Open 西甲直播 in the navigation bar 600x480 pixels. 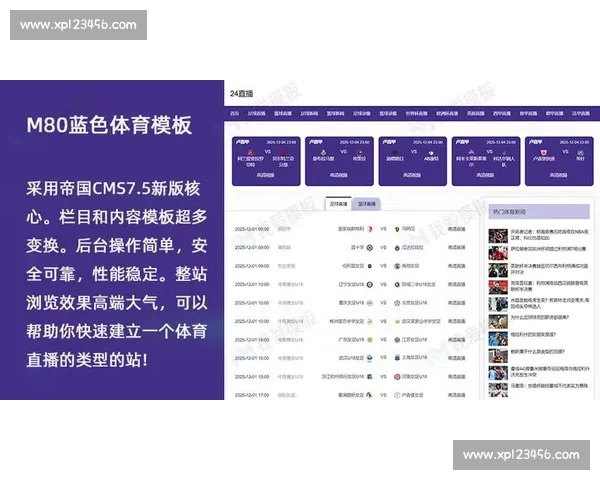pyautogui.click(x=502, y=114)
